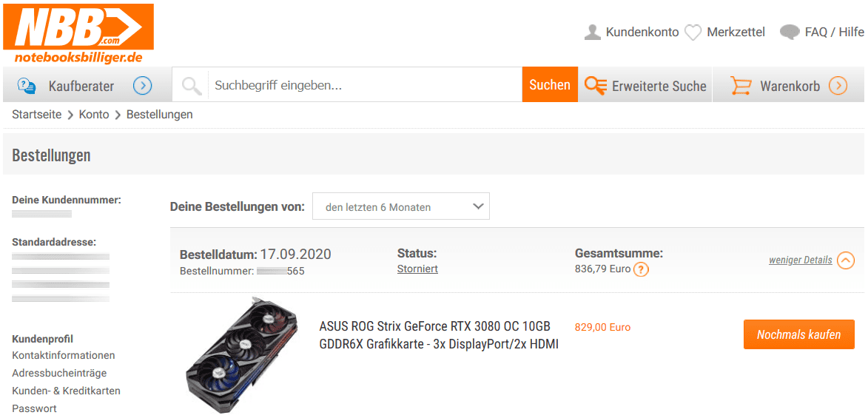Screen dimensions: 868x418
Task: Open Kundenkonto via the person icon
Action: (592, 32)
